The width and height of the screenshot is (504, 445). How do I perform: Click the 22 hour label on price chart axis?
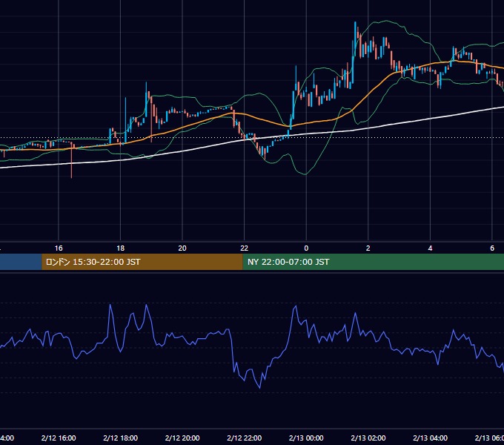click(x=245, y=248)
